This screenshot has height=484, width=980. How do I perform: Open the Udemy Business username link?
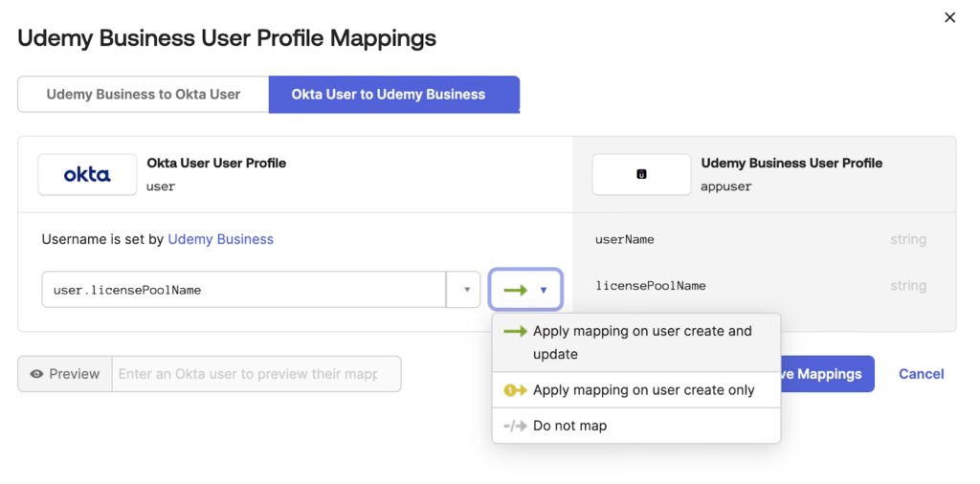coord(220,239)
